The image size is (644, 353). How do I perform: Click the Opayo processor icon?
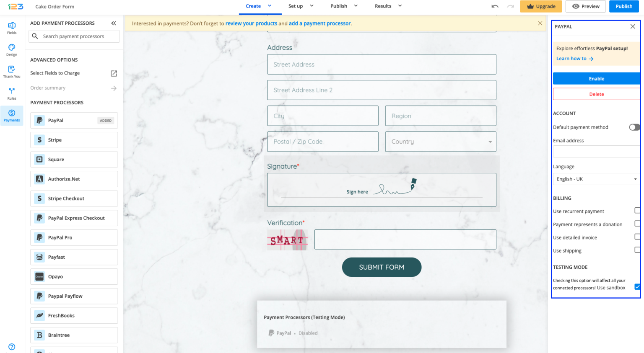(x=39, y=277)
